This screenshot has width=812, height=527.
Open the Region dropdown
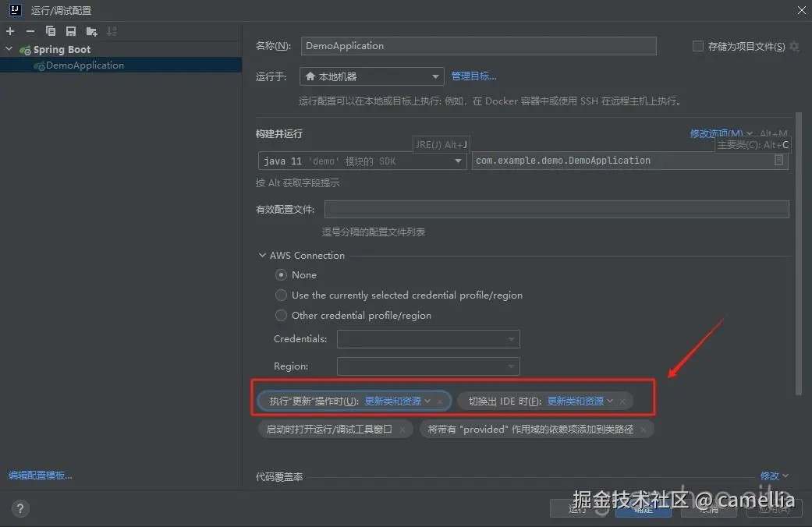pyautogui.click(x=428, y=366)
